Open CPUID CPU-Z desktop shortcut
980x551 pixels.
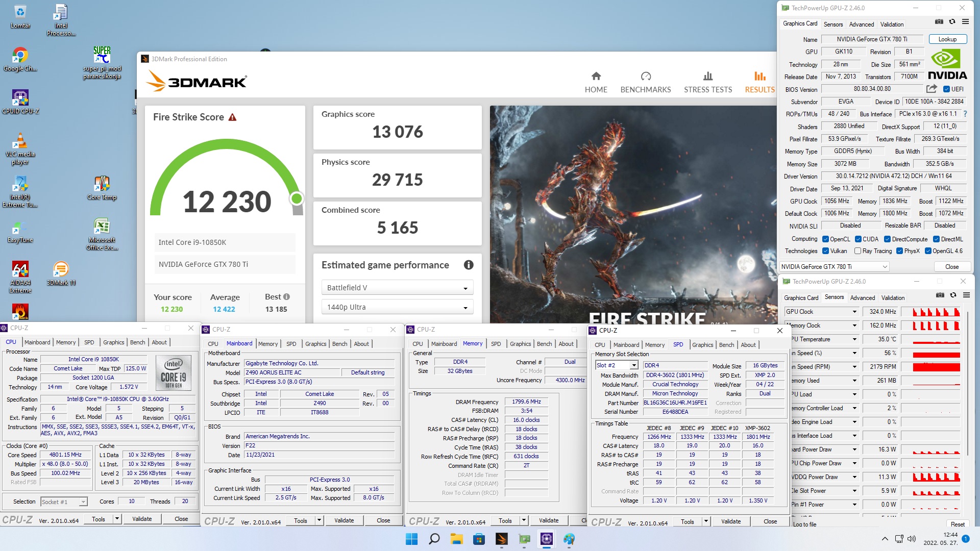(20, 102)
